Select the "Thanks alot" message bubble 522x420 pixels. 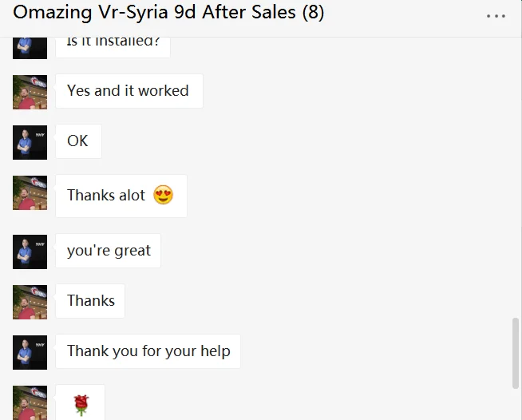tap(121, 196)
